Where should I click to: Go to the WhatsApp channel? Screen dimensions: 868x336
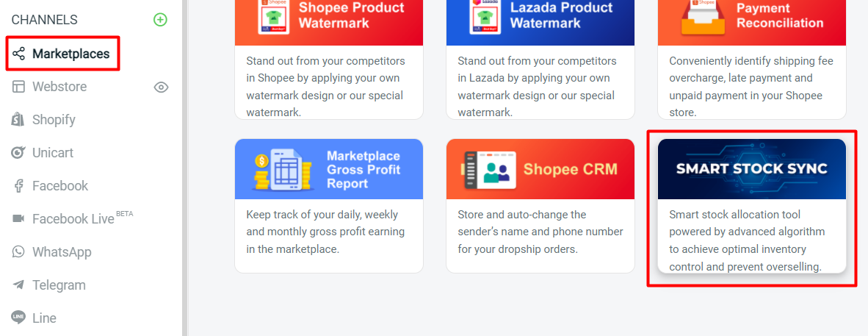[x=62, y=252]
